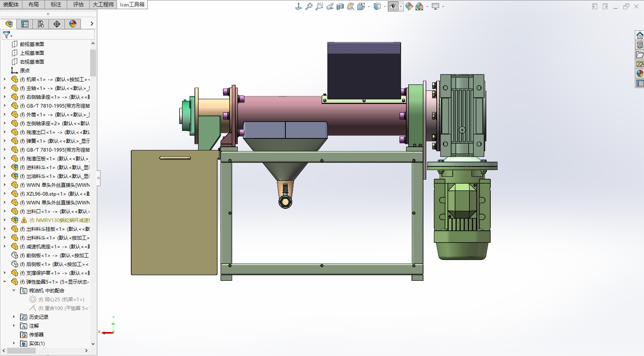Open the FeatureManager design tree tab
This screenshot has height=356, width=644.
[9, 24]
